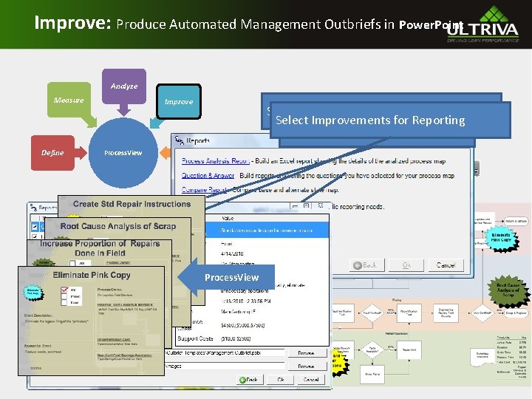Tick the bottom checkbox on Eliminate Pink Copy card

point(64,302)
